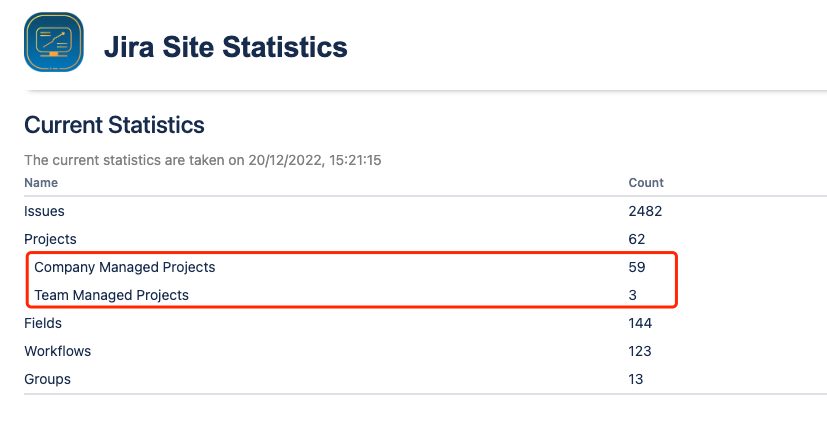Select the Workflows row label

pyautogui.click(x=57, y=351)
